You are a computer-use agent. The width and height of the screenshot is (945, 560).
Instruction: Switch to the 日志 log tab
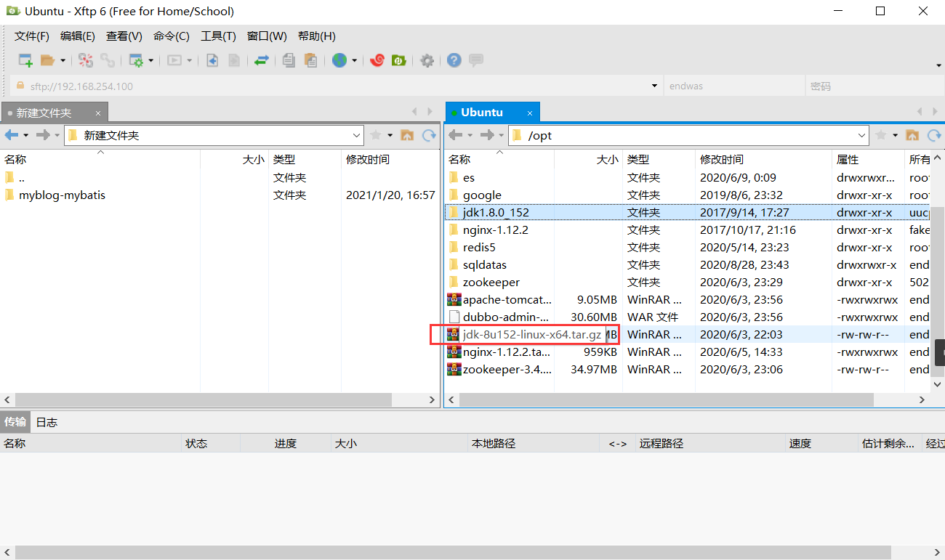[47, 422]
